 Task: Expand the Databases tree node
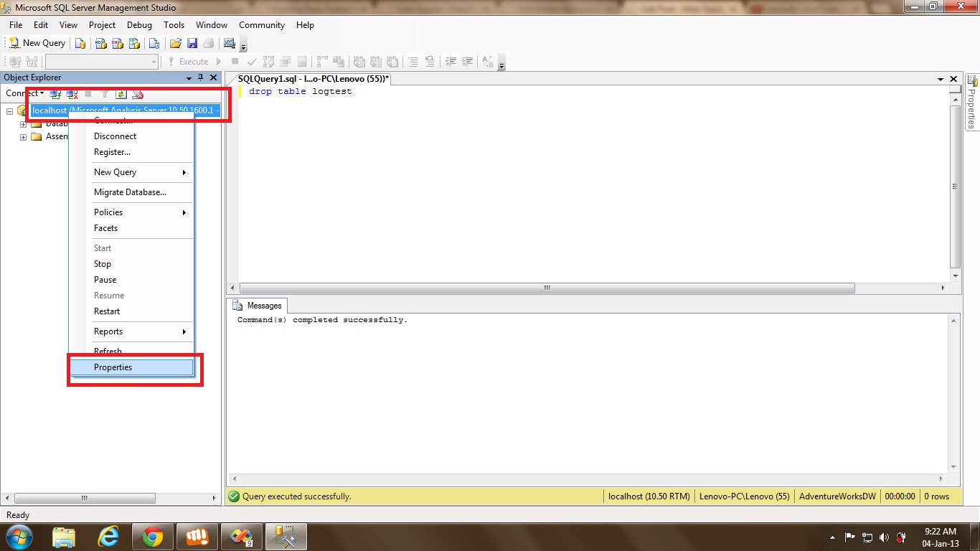(x=23, y=123)
